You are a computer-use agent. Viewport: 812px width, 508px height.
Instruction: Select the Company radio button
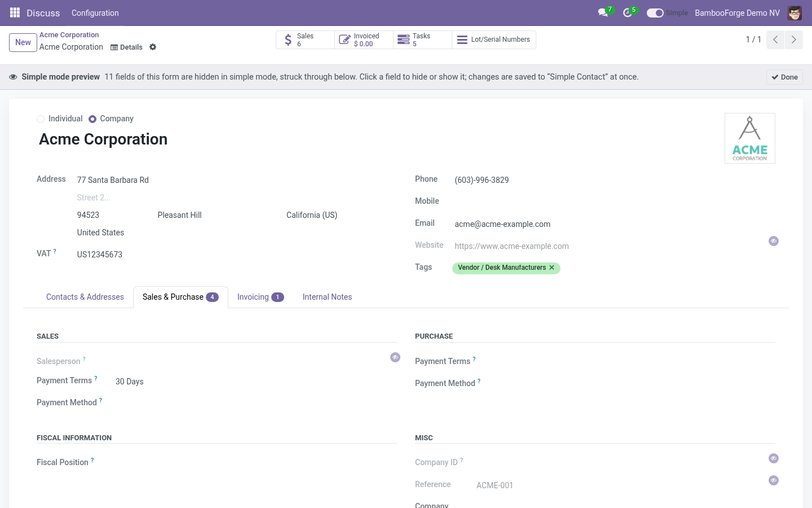[92, 119]
